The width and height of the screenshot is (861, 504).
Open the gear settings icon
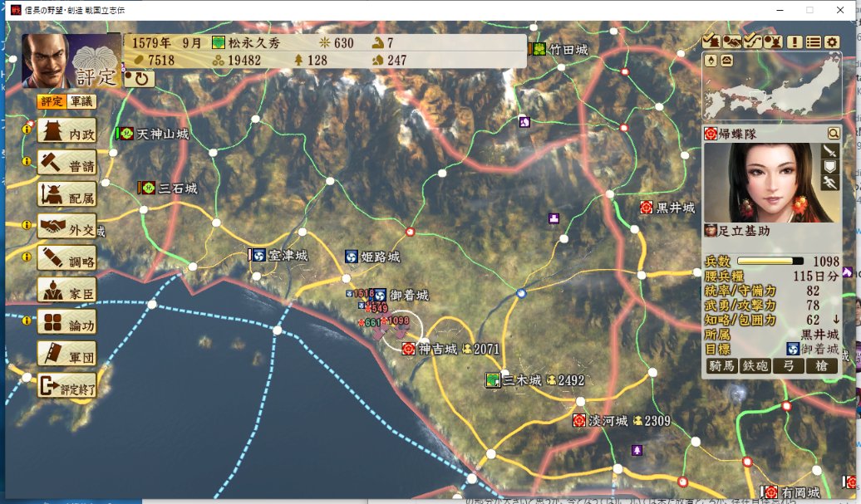[832, 42]
